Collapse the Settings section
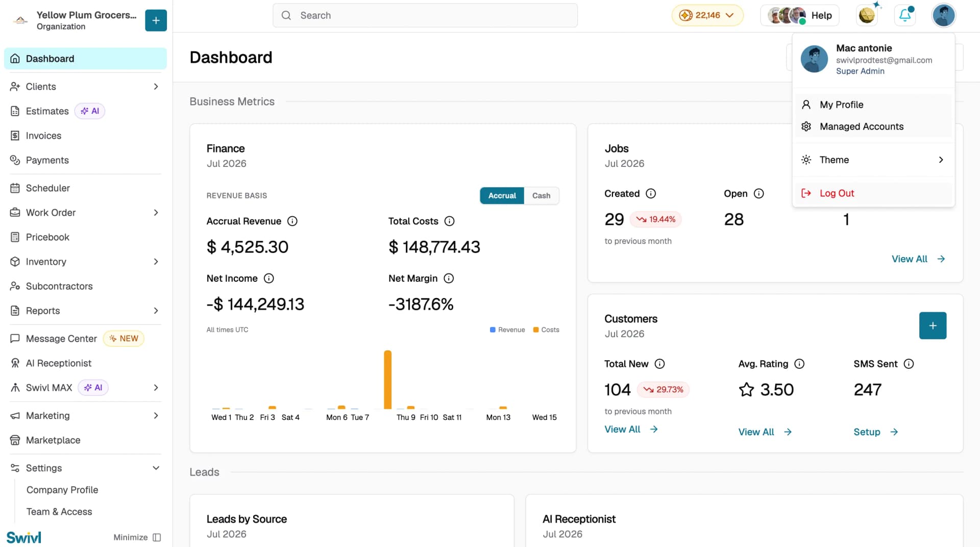This screenshot has height=547, width=980. coord(156,468)
